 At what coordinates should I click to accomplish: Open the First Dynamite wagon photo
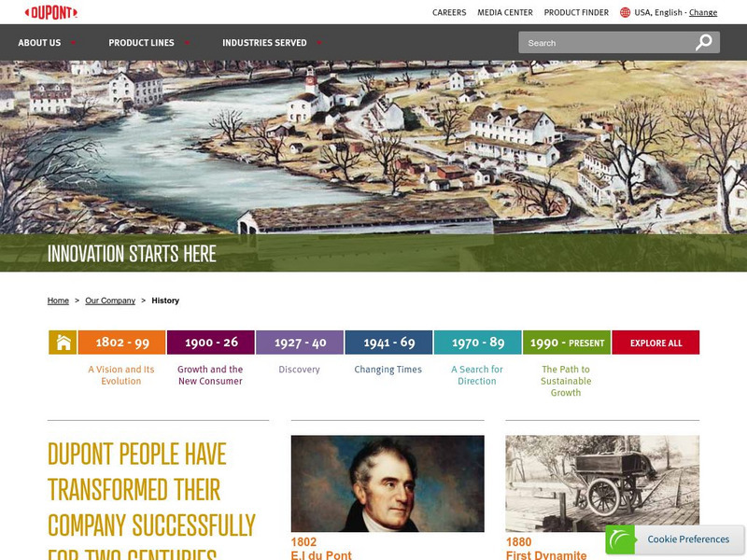(x=602, y=483)
